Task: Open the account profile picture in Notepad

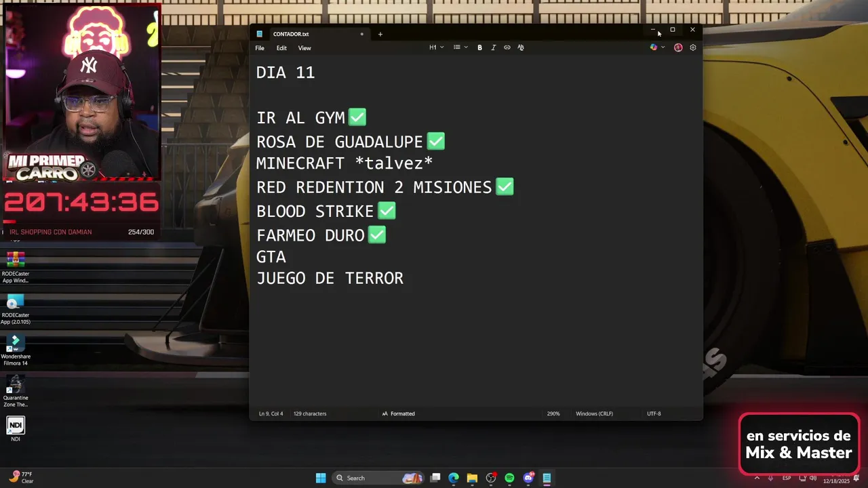Action: coord(678,47)
